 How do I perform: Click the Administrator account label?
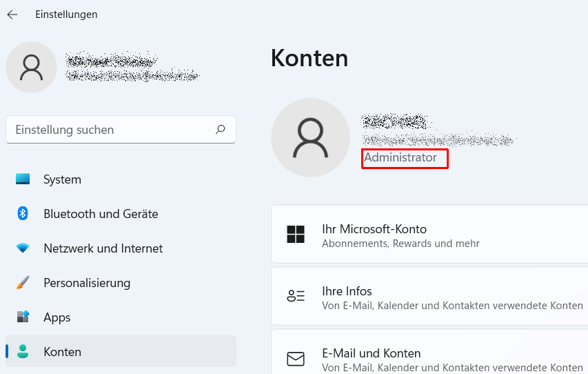[x=400, y=157]
